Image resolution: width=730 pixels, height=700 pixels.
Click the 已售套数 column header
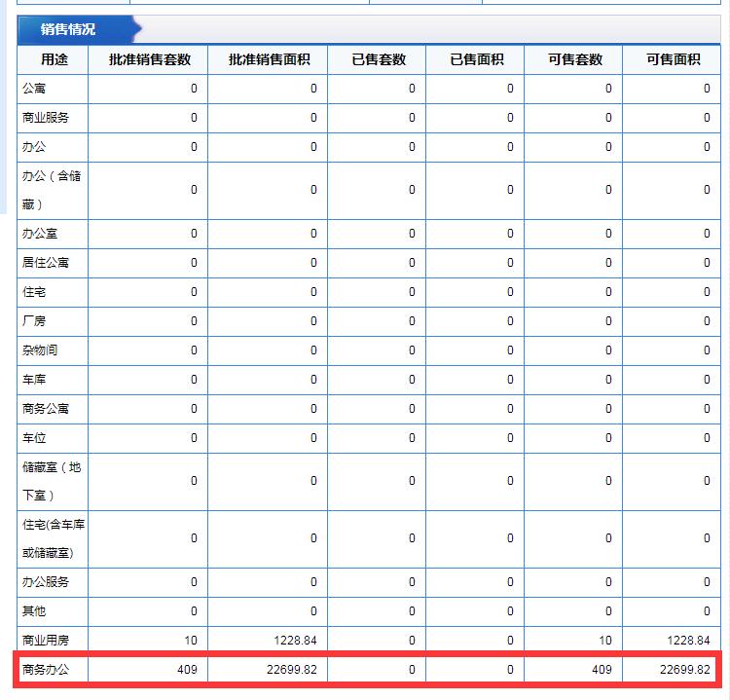click(379, 59)
